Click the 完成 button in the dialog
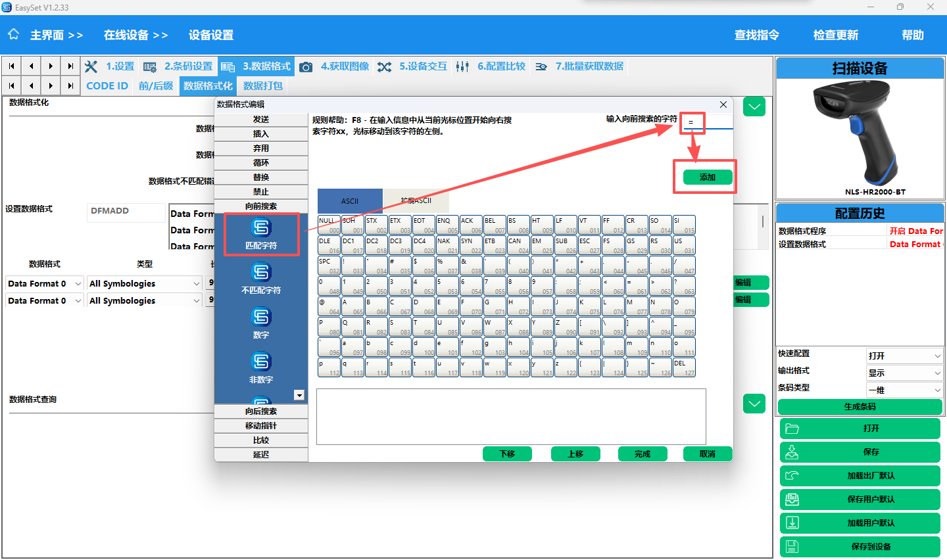This screenshot has width=947, height=560. point(643,454)
